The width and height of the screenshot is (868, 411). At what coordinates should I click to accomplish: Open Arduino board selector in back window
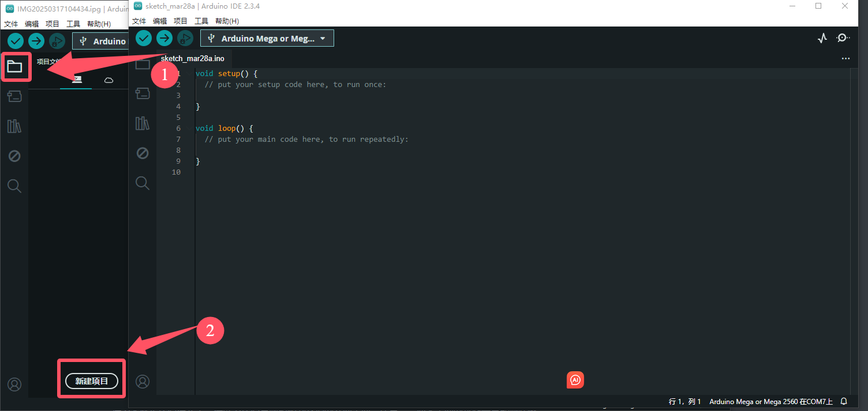(100, 41)
